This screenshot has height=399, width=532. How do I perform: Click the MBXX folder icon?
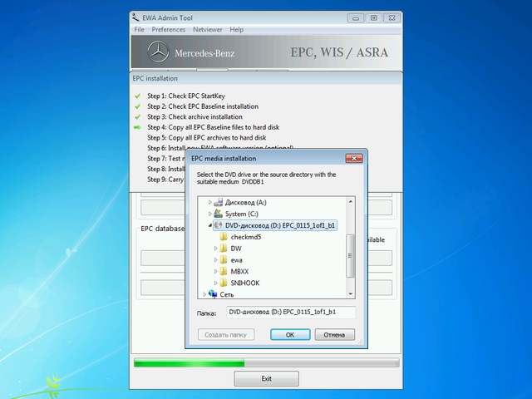click(224, 272)
